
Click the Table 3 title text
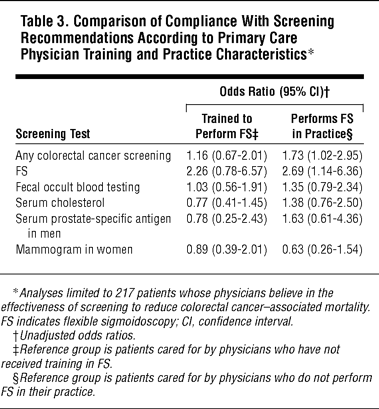pos(177,38)
